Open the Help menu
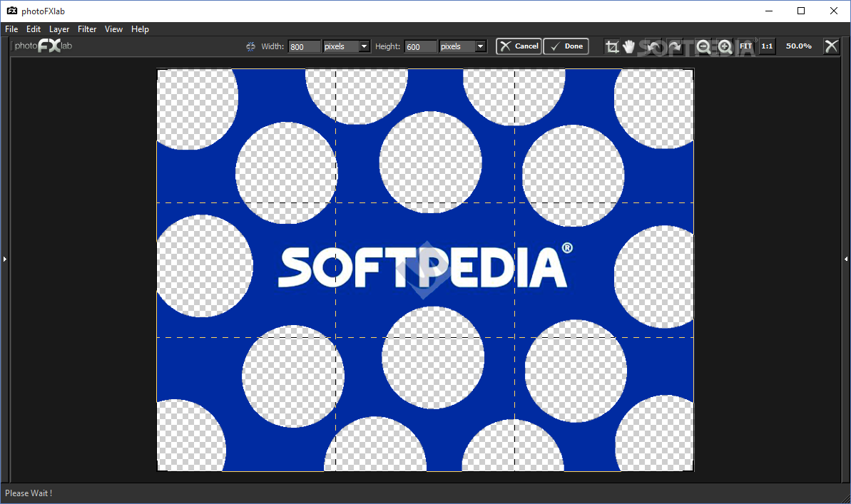851x504 pixels. [x=140, y=29]
